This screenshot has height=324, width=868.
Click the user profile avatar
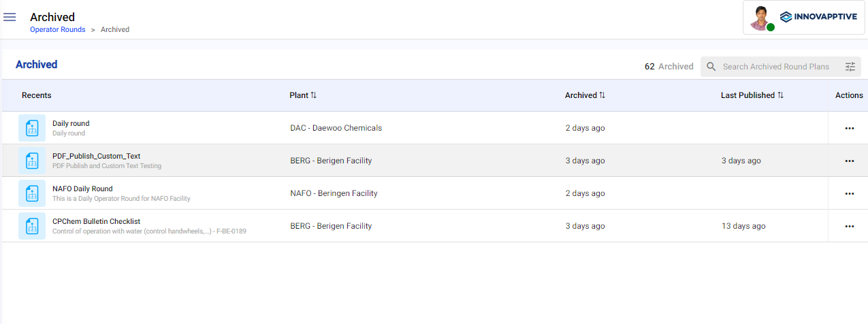(760, 18)
